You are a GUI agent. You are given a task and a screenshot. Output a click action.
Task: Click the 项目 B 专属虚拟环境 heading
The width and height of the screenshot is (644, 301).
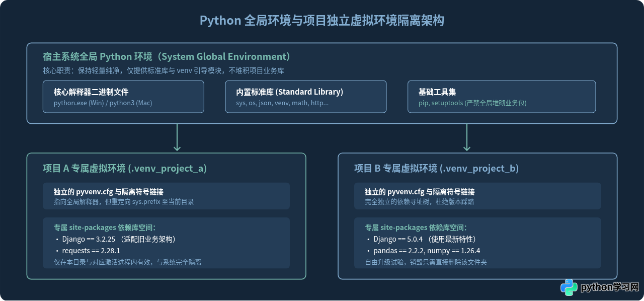(x=436, y=168)
